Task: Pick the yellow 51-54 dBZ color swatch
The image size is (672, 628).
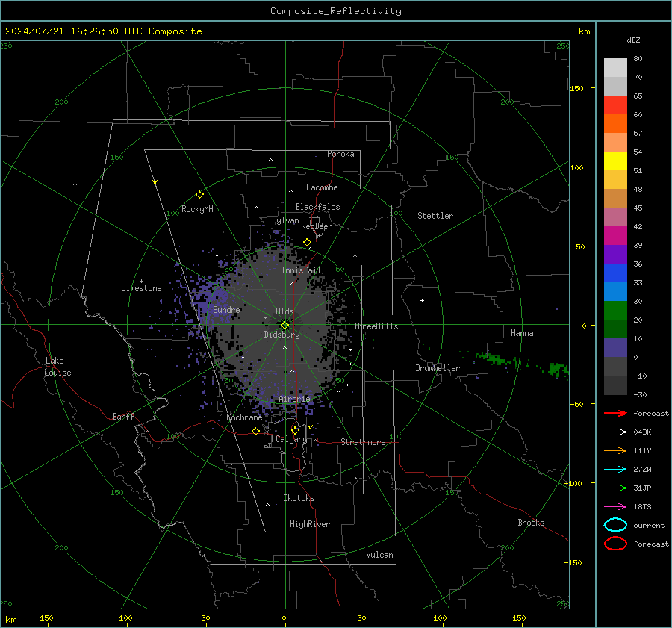Action: click(x=615, y=161)
